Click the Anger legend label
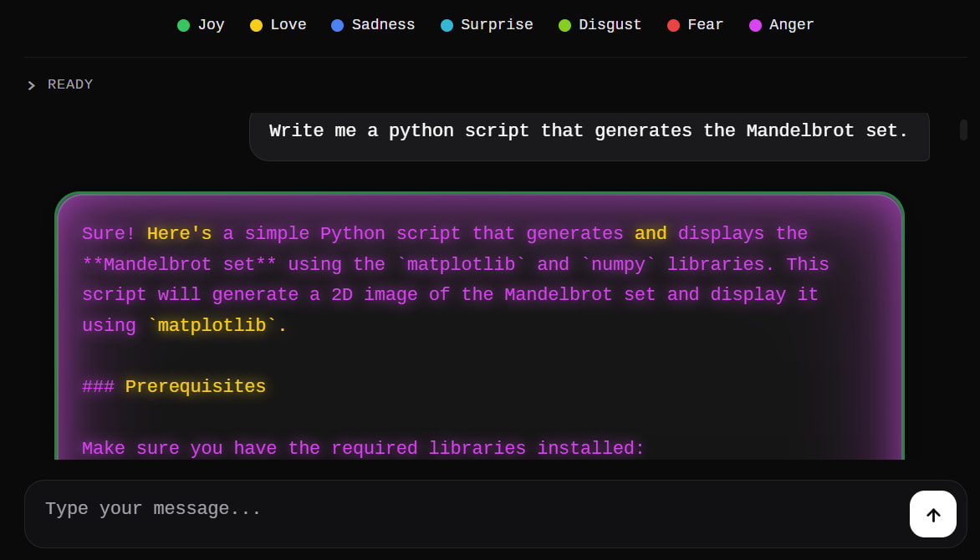The width and height of the screenshot is (980, 560). click(792, 25)
